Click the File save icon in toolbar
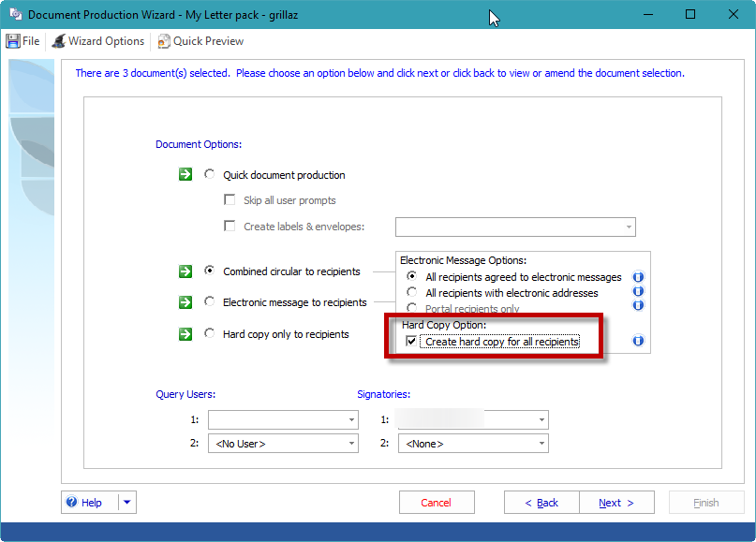Viewport: 756px width, 542px height. tap(13, 41)
